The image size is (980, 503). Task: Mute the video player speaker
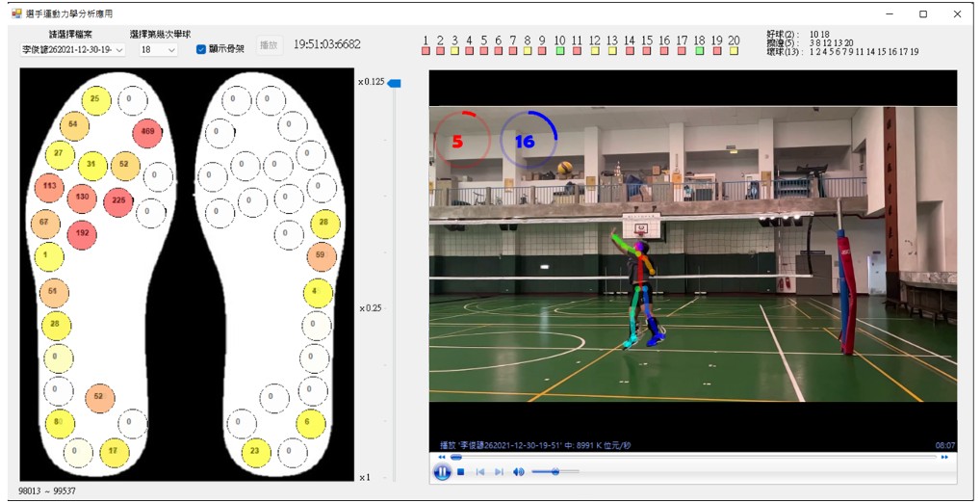tap(518, 472)
